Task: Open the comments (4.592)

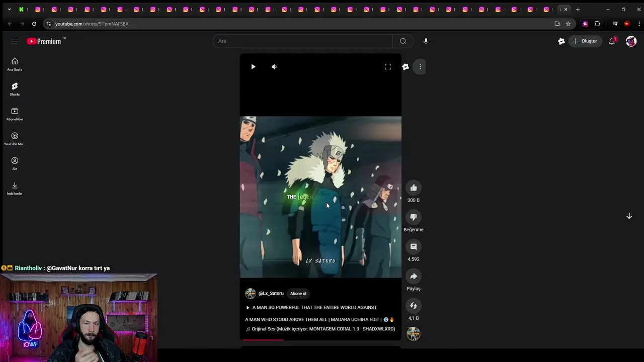Action: tap(414, 247)
